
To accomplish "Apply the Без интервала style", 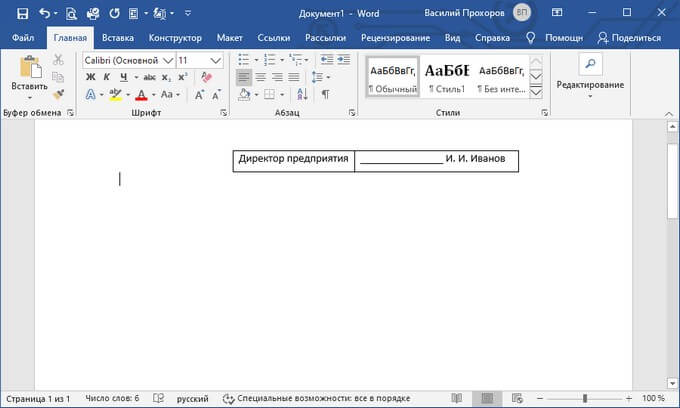I will pyautogui.click(x=501, y=77).
